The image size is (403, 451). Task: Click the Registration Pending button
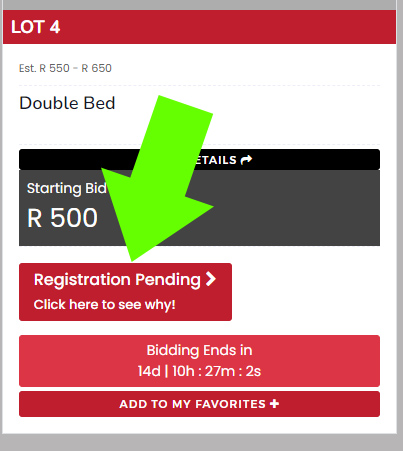125,292
